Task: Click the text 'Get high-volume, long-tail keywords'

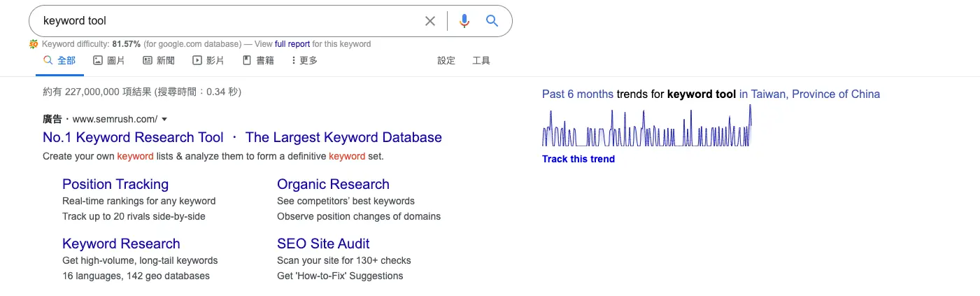Action: click(x=140, y=260)
